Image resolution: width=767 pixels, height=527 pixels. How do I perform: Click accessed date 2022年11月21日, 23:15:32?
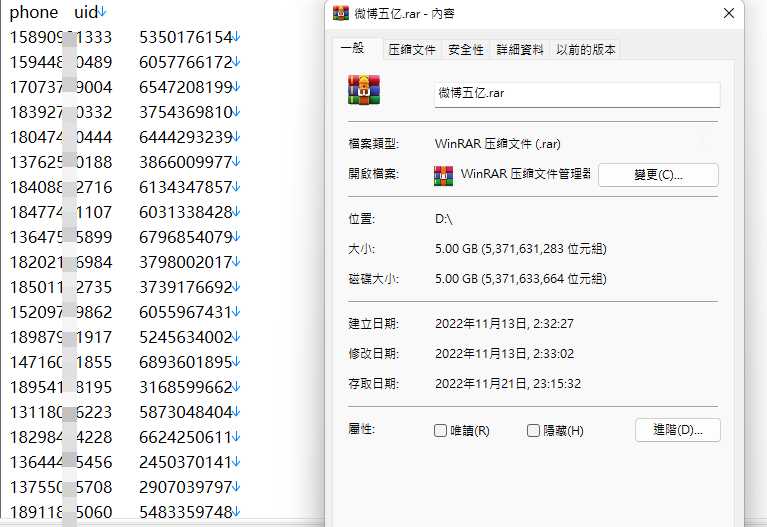pyautogui.click(x=508, y=384)
